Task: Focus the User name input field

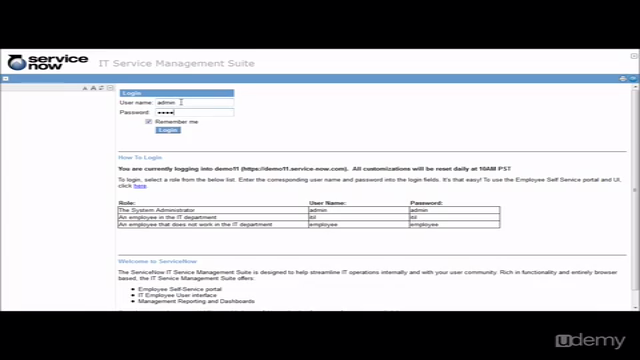Action: coord(195,102)
